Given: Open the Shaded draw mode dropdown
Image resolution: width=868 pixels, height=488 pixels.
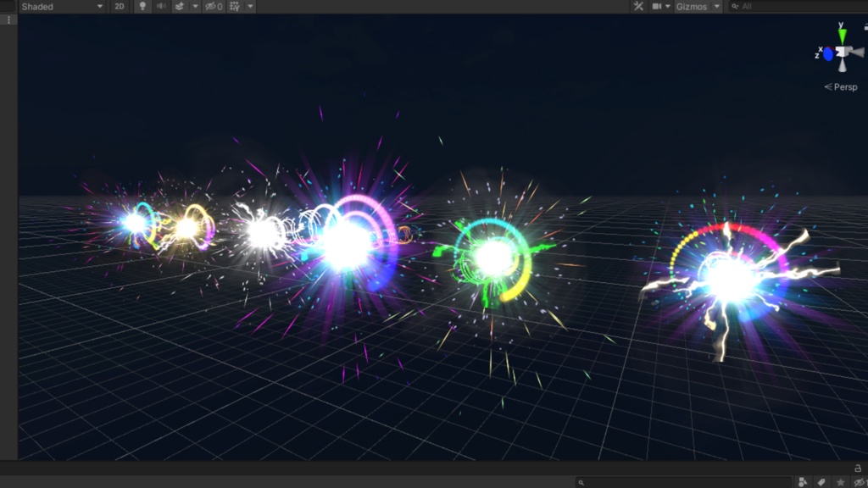Looking at the screenshot, I should pos(61,7).
